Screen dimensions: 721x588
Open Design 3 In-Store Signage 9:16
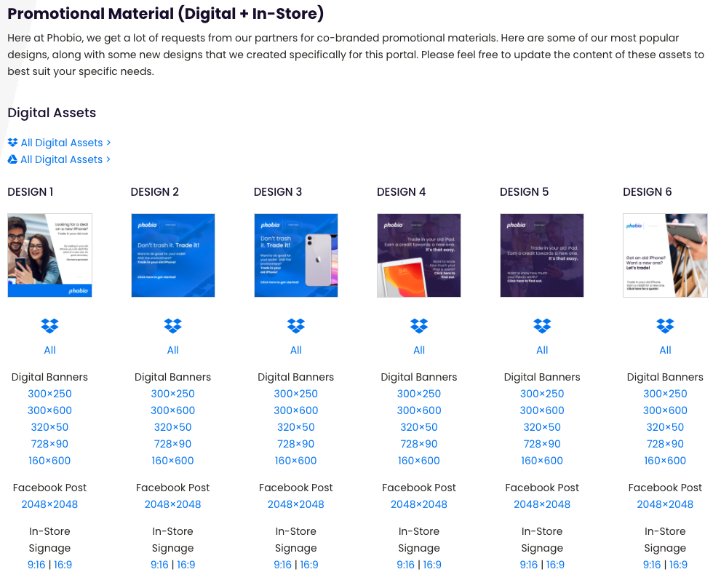282,565
